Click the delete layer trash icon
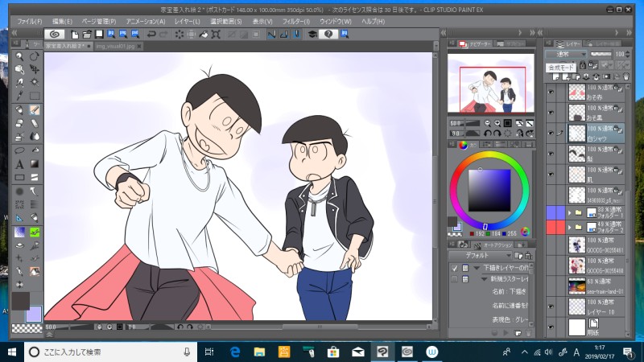Image resolution: width=644 pixels, height=362 pixels. pos(626,76)
